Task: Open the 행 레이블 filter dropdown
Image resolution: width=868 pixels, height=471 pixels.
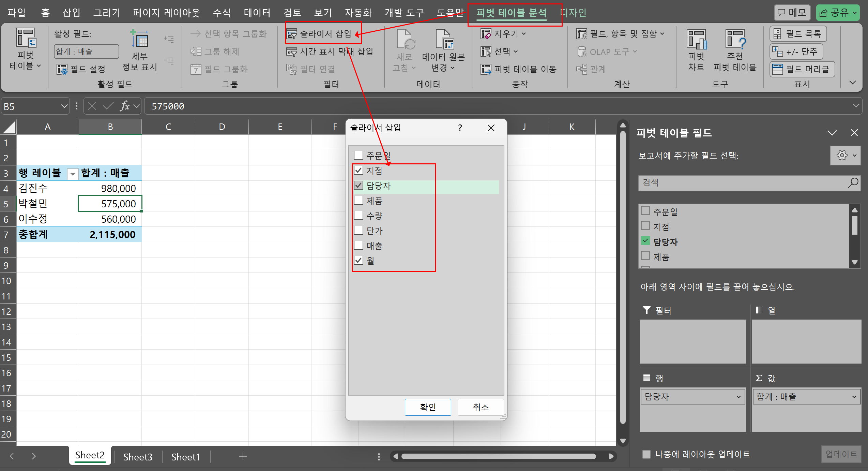Action: (72, 174)
